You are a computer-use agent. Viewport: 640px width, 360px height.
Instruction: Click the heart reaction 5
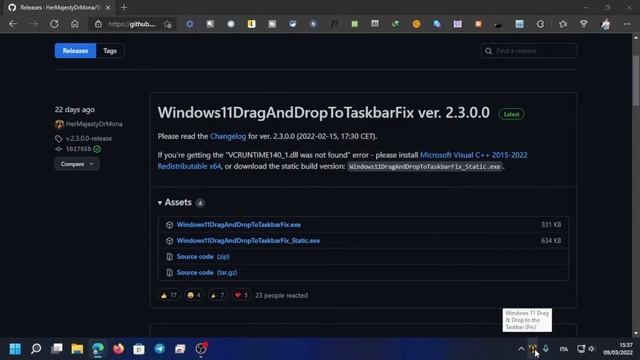pos(241,295)
